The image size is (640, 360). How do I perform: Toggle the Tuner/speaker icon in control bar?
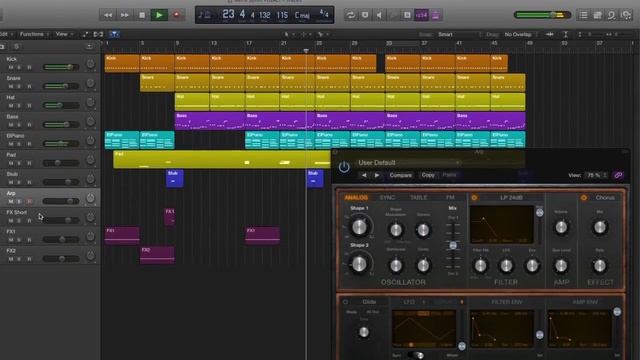[x=379, y=15]
